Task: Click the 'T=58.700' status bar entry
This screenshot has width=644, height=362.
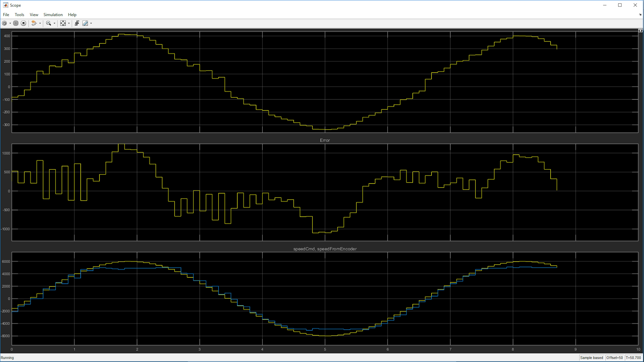Action: point(633,358)
